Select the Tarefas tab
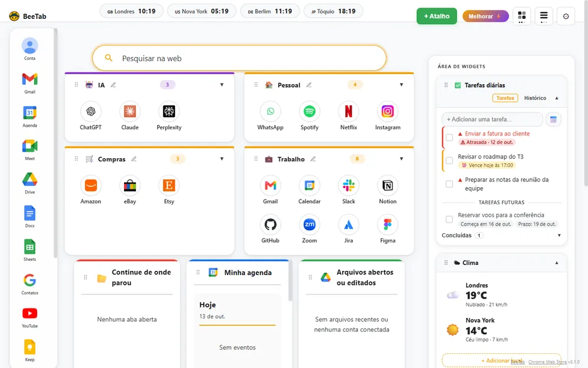Image resolution: width=588 pixels, height=368 pixels. click(x=505, y=98)
